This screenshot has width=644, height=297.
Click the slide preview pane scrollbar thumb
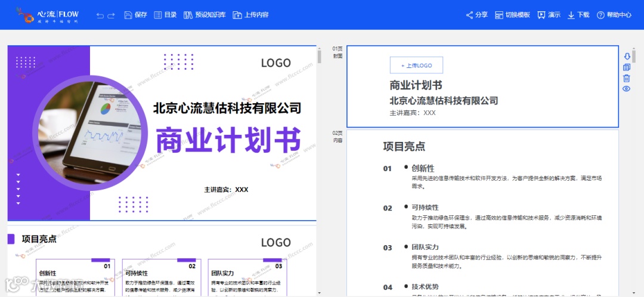coord(319,56)
